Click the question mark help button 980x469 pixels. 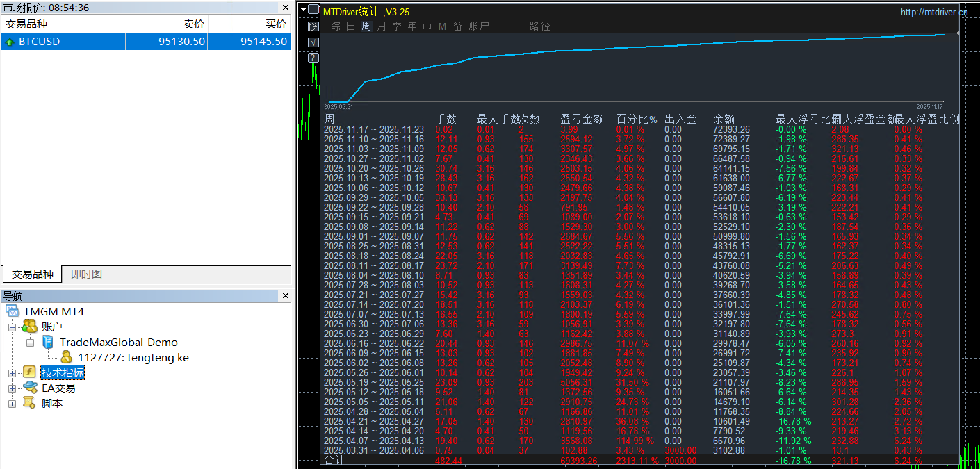pyautogui.click(x=313, y=57)
